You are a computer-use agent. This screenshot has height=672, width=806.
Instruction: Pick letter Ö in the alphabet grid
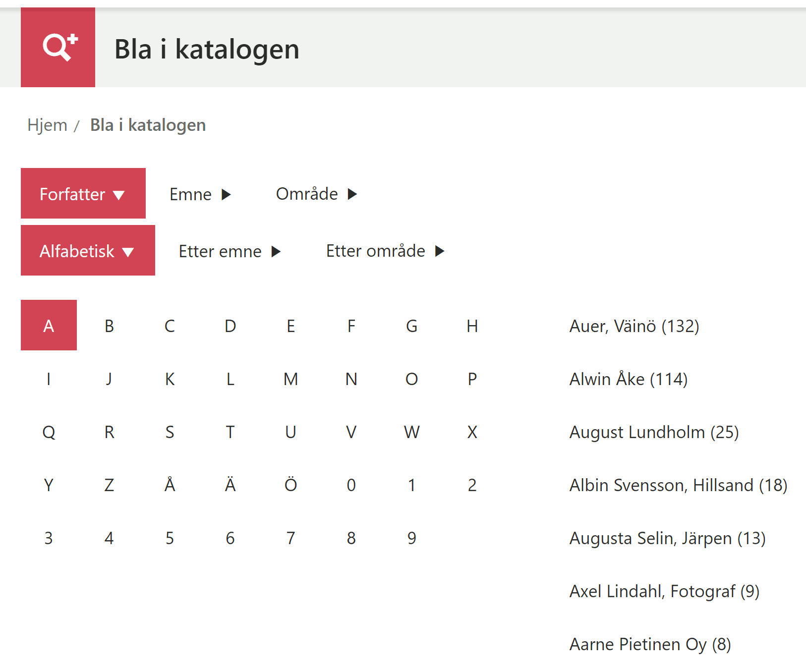(290, 485)
